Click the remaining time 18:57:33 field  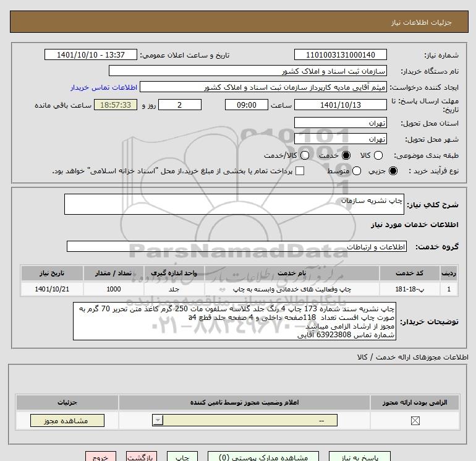pos(116,105)
